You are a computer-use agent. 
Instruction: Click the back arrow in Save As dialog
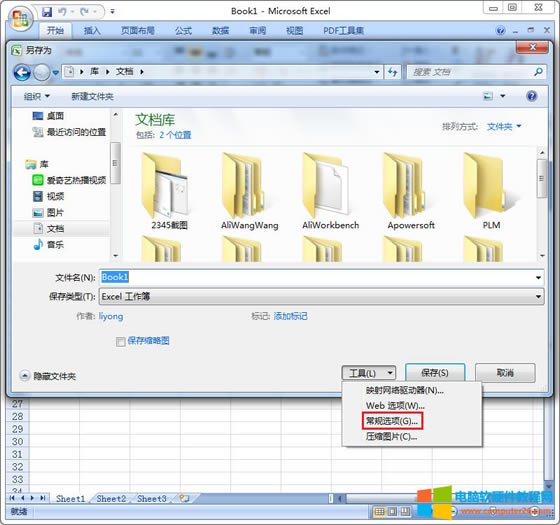tap(22, 72)
